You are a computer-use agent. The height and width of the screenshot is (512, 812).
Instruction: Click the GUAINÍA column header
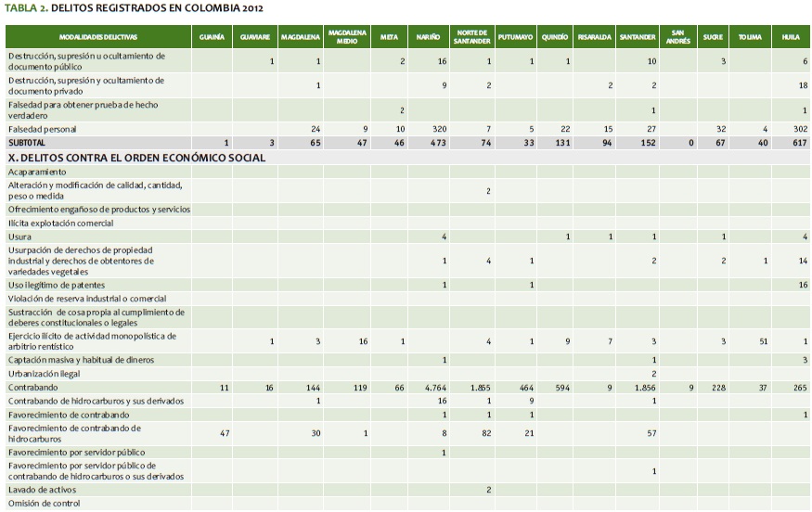pyautogui.click(x=212, y=37)
